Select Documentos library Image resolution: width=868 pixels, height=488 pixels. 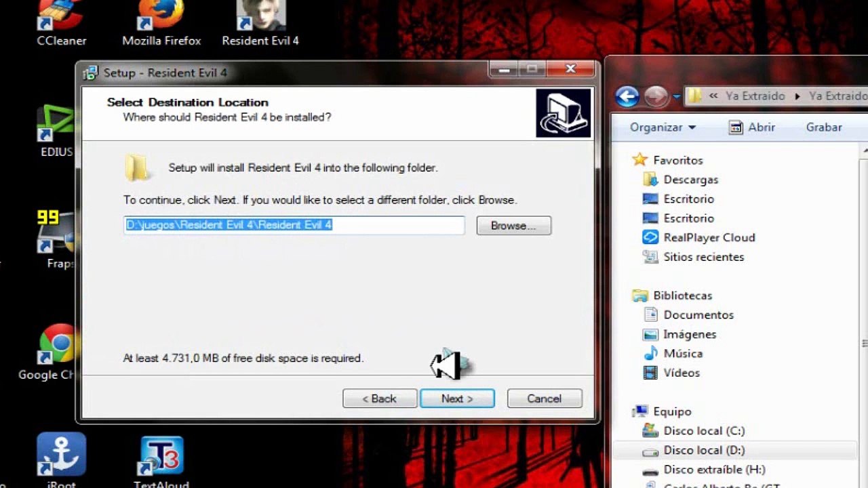(698, 314)
